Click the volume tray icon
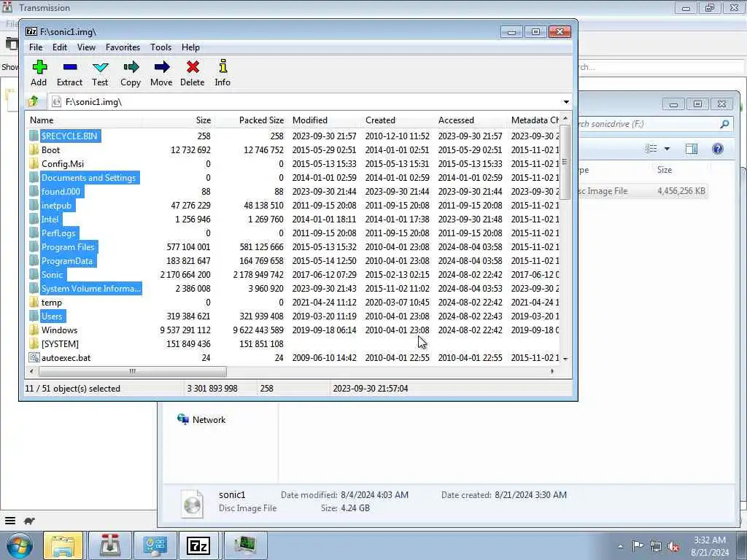Viewport: 747px width, 560px height. tap(673, 546)
